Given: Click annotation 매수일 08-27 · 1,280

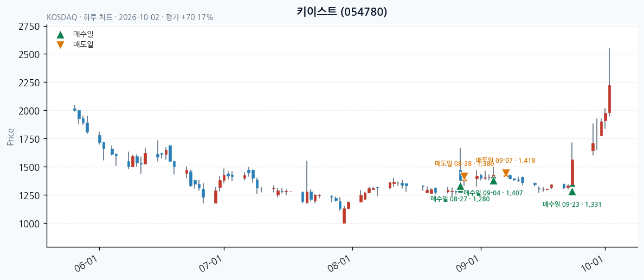Looking at the screenshot, I should click(460, 199).
